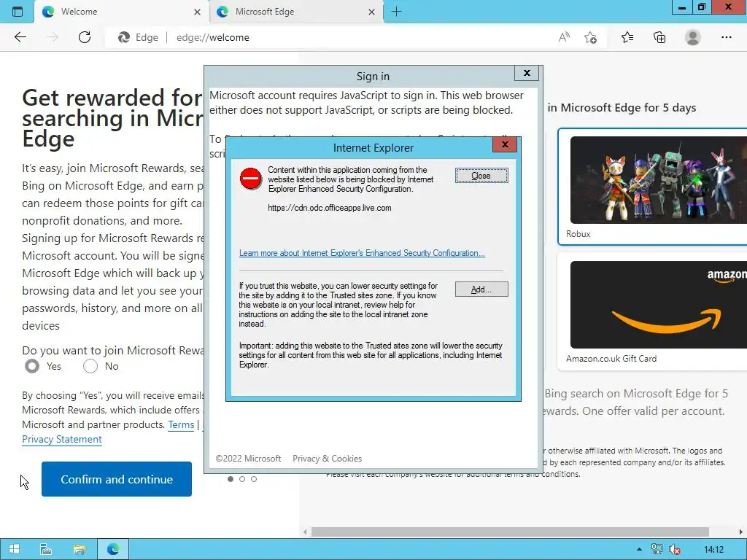Switch to the Microsoft Edge tab

click(295, 12)
